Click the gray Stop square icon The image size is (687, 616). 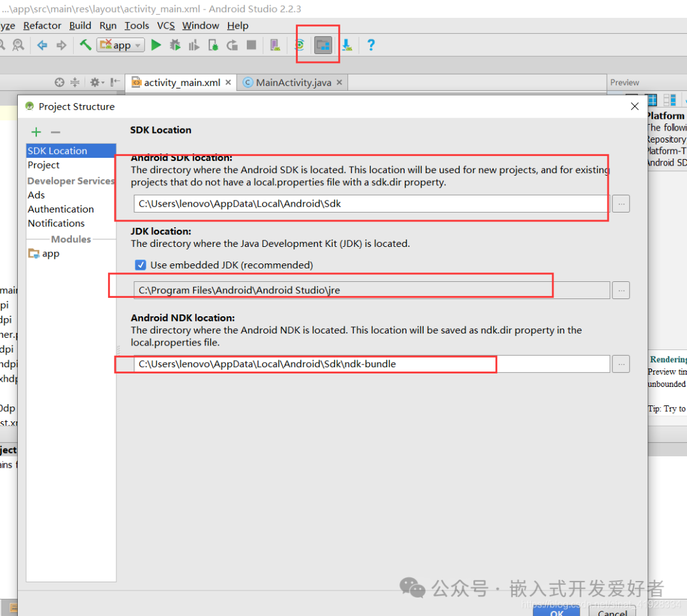(251, 45)
